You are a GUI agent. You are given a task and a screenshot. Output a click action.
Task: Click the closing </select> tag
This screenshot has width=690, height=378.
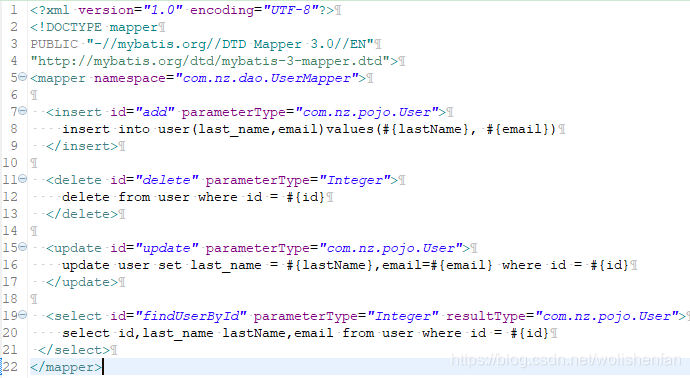[x=74, y=350]
